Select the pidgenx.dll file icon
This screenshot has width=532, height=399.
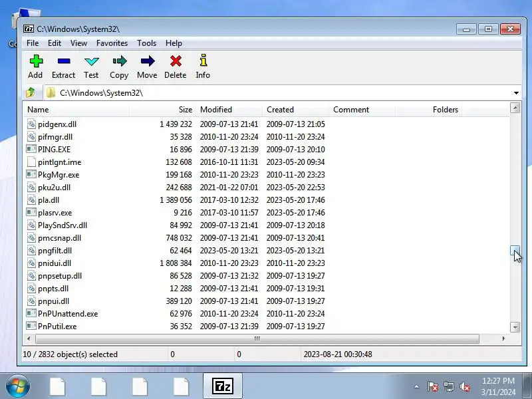point(31,124)
